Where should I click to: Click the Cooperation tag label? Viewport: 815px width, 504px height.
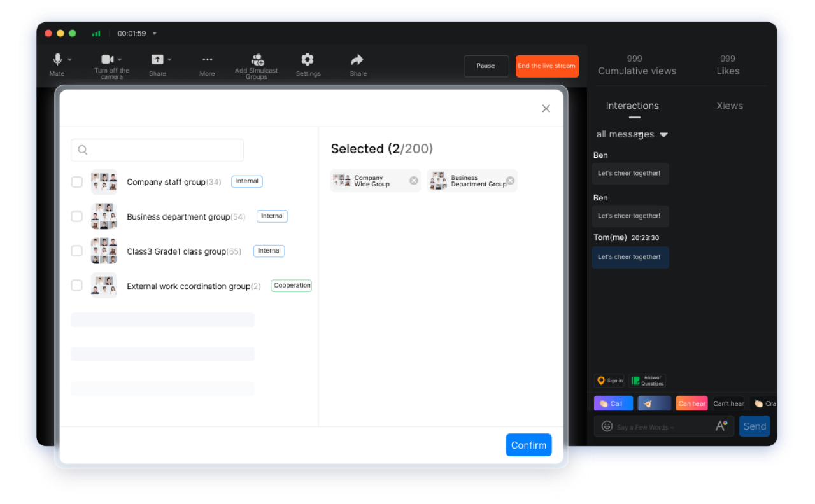click(x=292, y=286)
